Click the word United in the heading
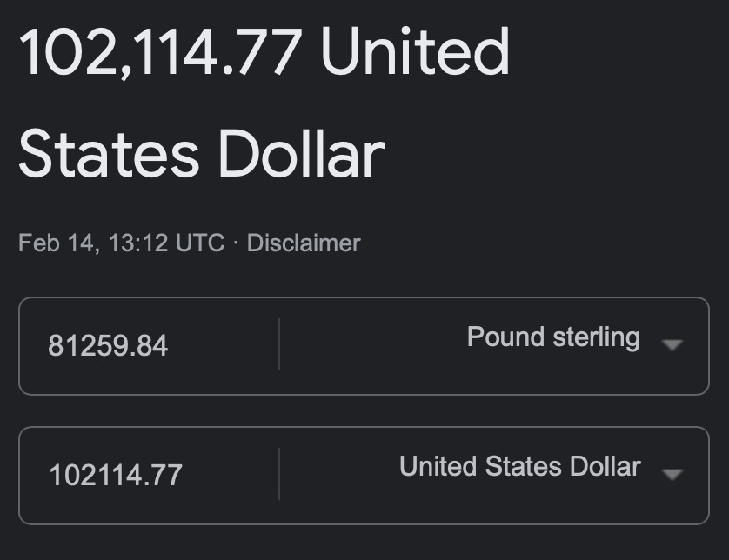729x560 pixels. click(x=415, y=52)
